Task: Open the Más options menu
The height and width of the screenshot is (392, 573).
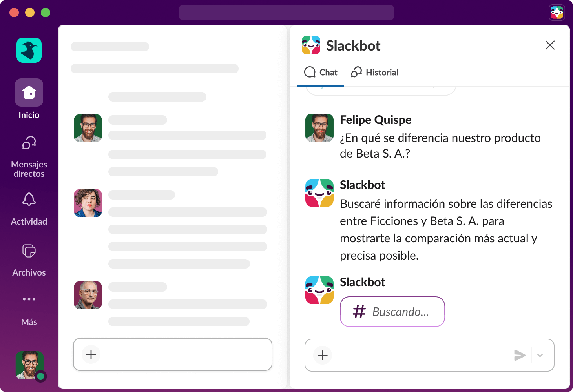Action: pos(29,299)
